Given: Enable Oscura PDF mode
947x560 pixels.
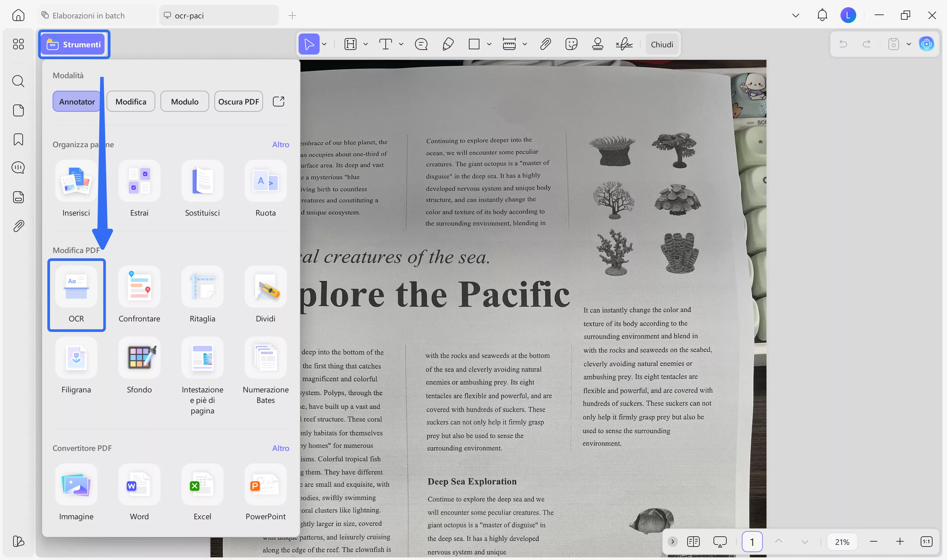Looking at the screenshot, I should pyautogui.click(x=238, y=102).
